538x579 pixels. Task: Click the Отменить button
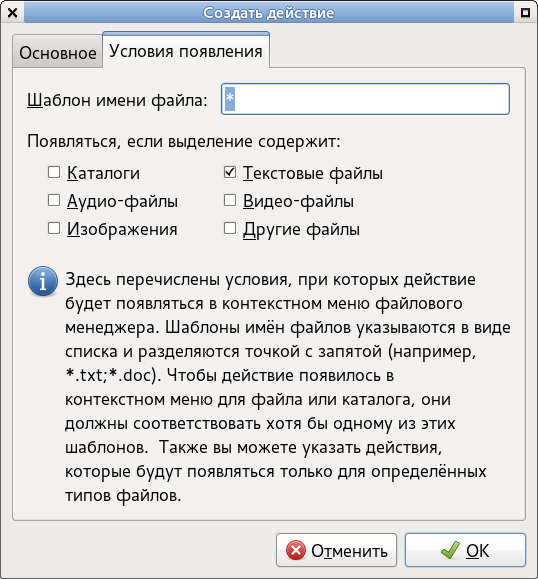pyautogui.click(x=336, y=550)
